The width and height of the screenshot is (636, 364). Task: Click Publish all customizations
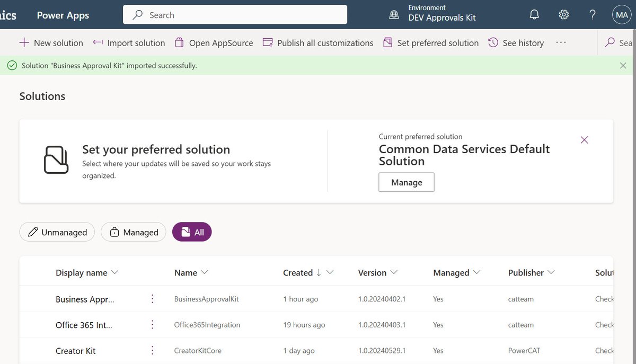point(318,43)
